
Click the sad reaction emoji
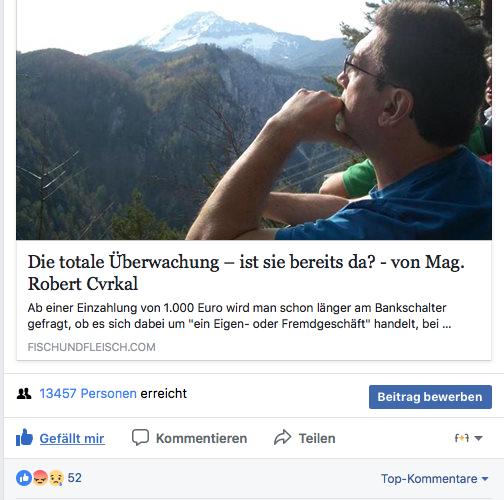coord(56,478)
